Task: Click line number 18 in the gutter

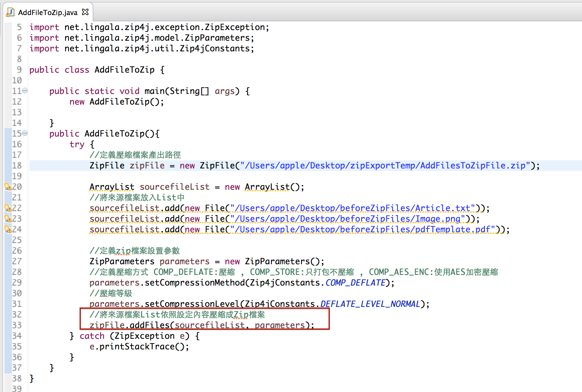Action: pos(17,166)
